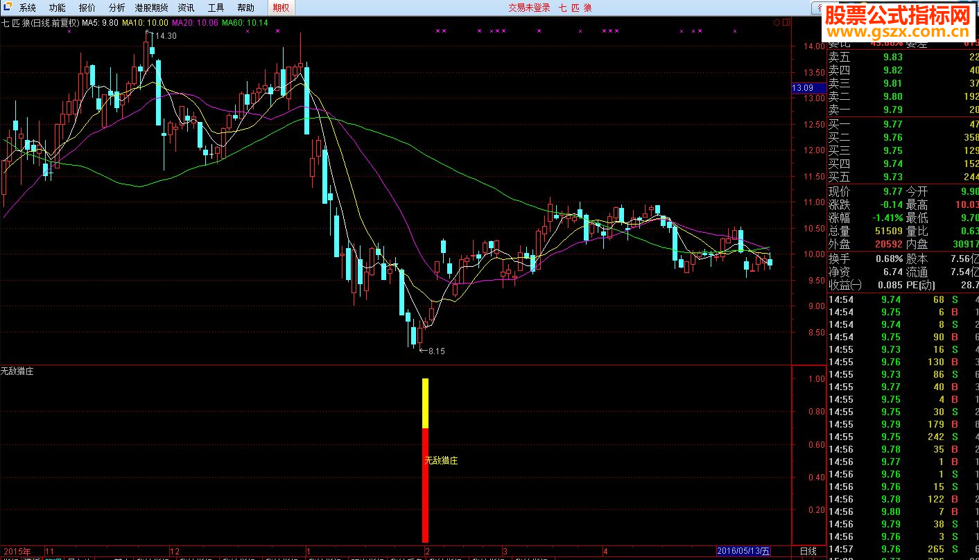Click the MA20: 10.06 indicator value
Image resolution: width=979 pixels, height=560 pixels.
tap(195, 22)
